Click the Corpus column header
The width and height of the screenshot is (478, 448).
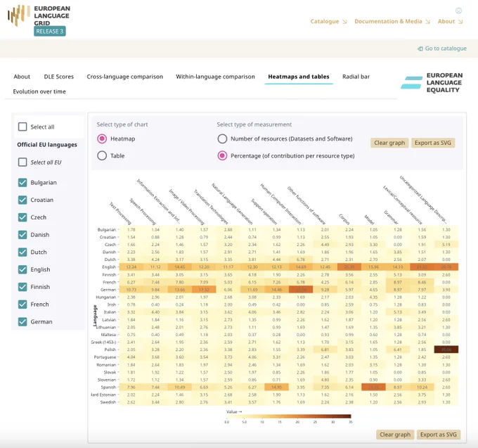click(344, 219)
